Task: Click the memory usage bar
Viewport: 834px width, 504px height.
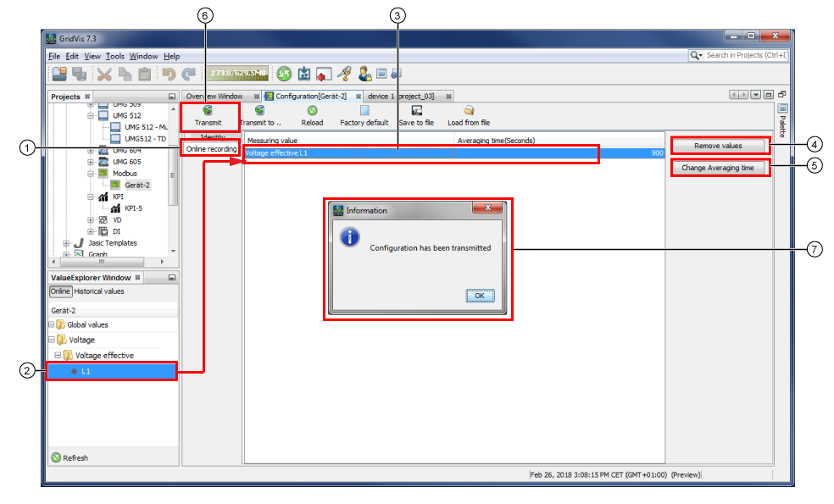Action: [x=239, y=75]
